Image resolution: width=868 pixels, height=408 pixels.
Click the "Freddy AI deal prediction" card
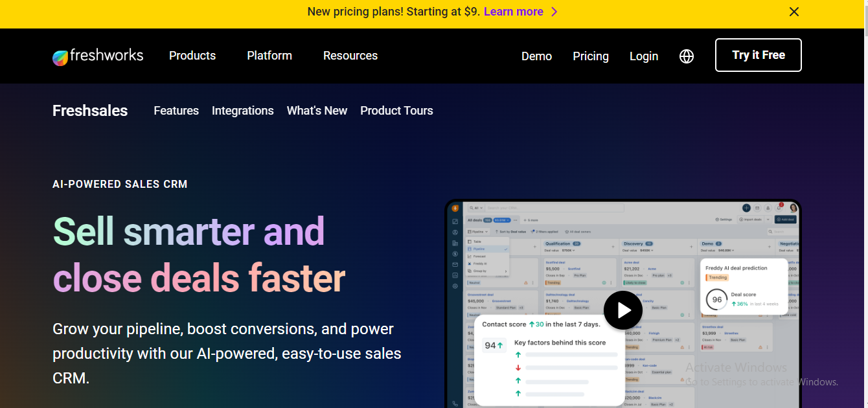point(744,287)
